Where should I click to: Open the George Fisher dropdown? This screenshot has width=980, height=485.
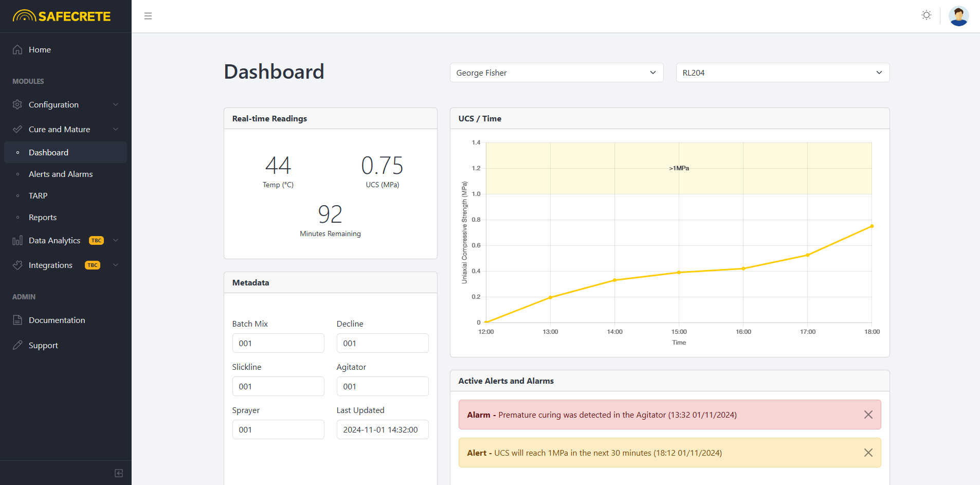pos(556,73)
